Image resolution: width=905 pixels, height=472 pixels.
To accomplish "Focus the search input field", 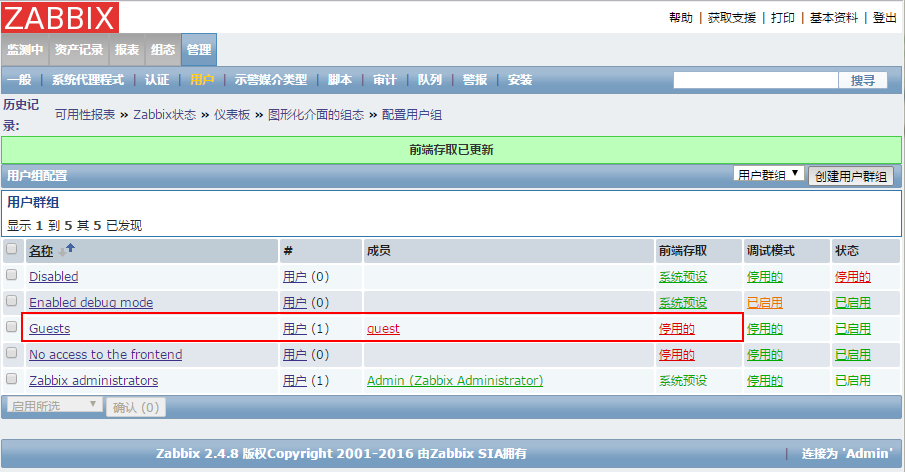I will (756, 80).
